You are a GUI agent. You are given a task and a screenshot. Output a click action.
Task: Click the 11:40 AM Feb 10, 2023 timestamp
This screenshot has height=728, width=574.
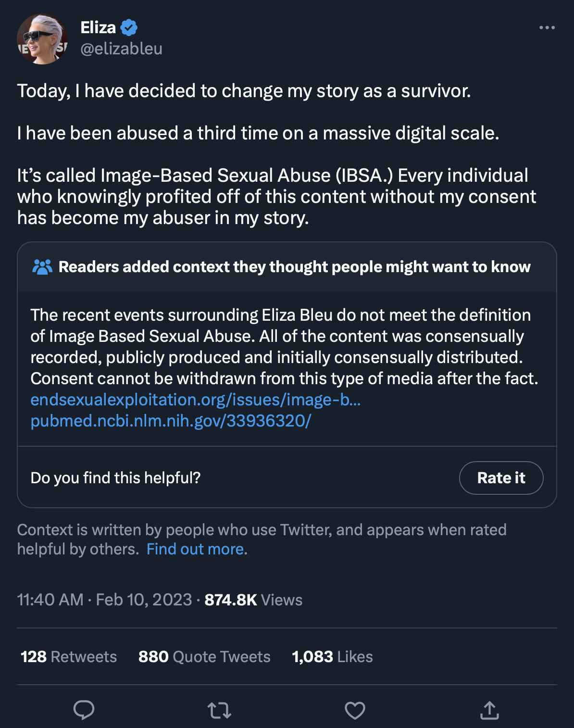tap(104, 600)
